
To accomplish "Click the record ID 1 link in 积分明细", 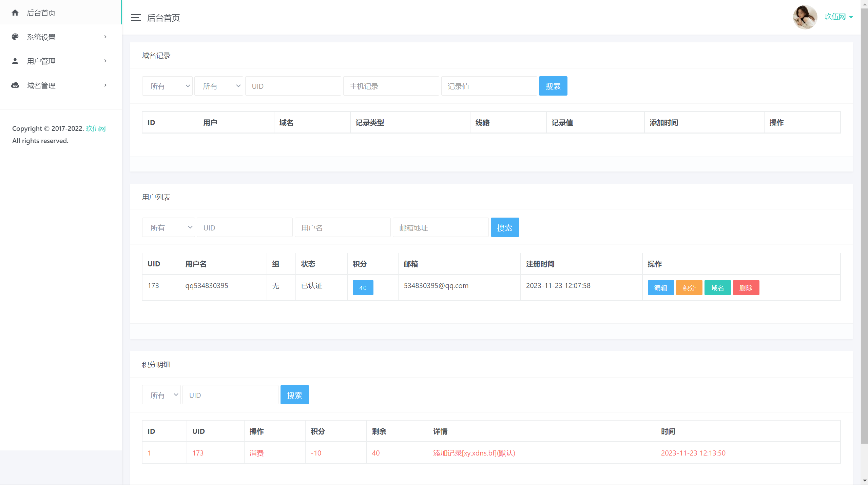I will click(x=150, y=453).
